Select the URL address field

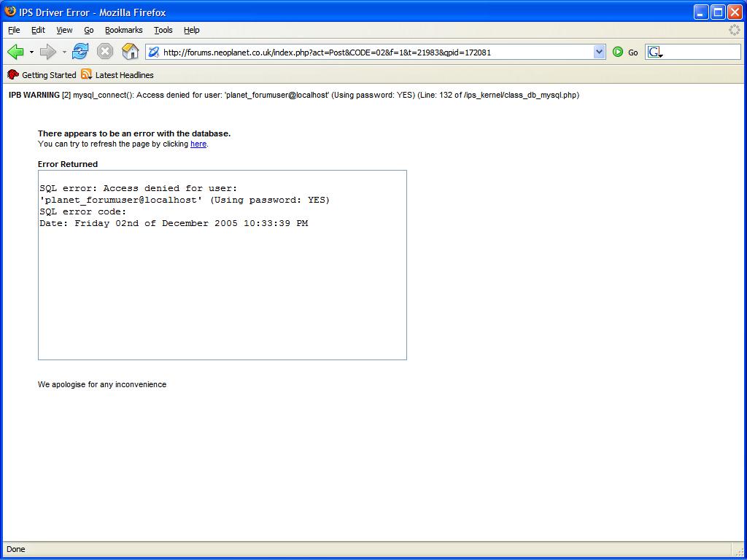(x=376, y=52)
